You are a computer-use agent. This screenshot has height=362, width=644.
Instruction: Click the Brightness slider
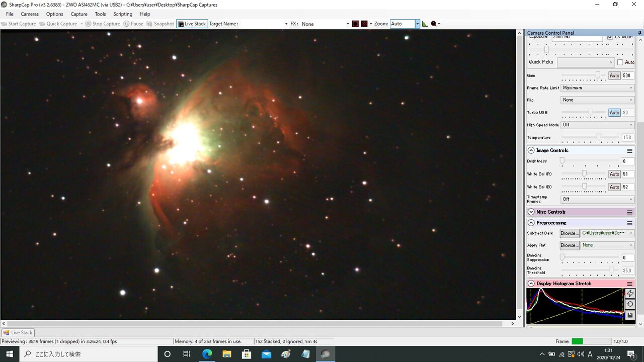(x=590, y=161)
